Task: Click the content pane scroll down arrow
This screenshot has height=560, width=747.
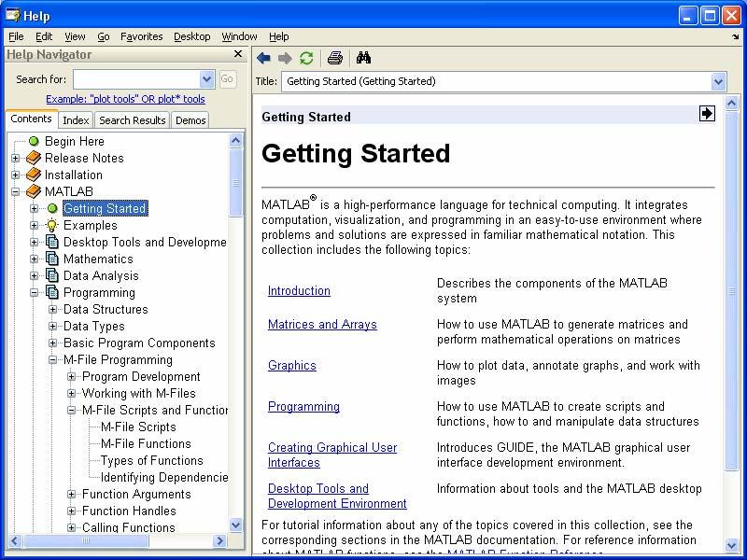Action: tap(732, 545)
